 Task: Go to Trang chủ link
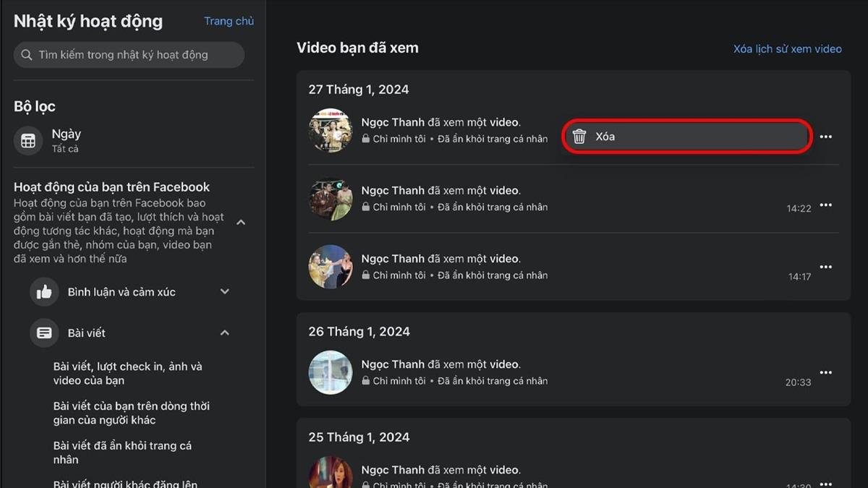(229, 21)
